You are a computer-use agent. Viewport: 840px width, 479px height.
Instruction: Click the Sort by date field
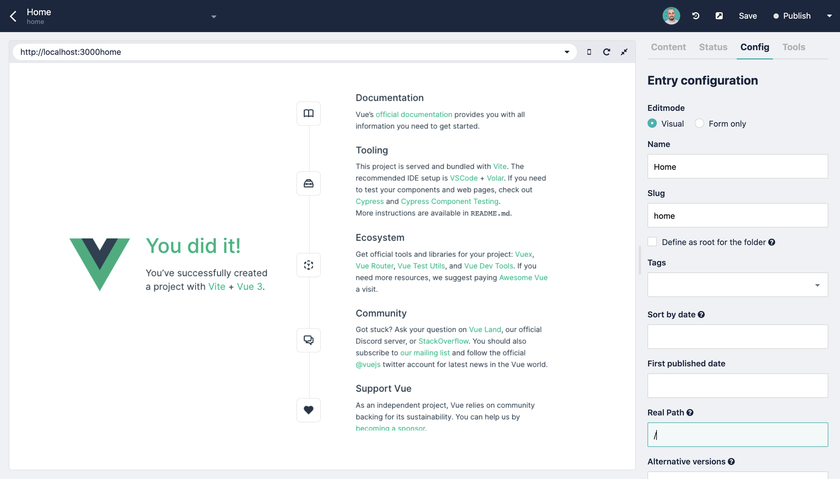click(738, 336)
